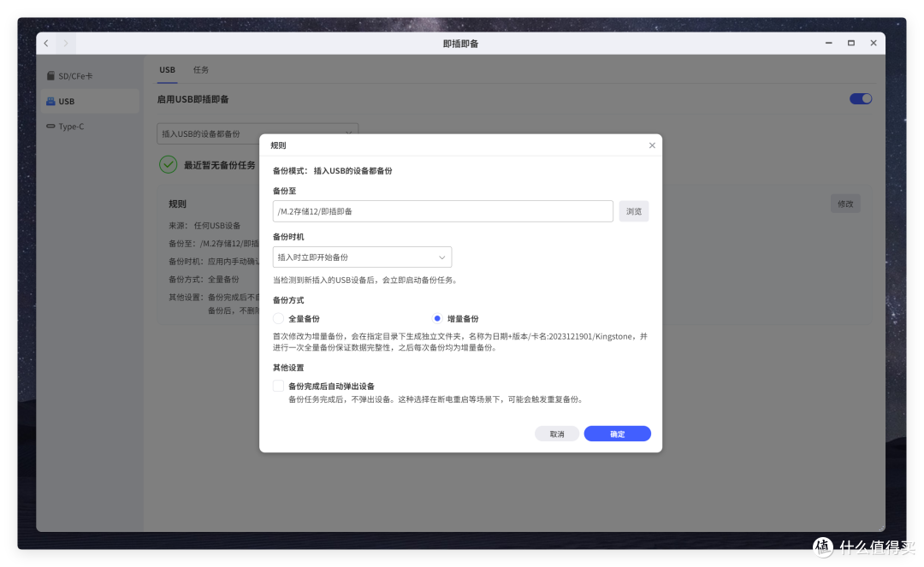Close the 即插即备 window
The image size is (924, 567).
(874, 43)
